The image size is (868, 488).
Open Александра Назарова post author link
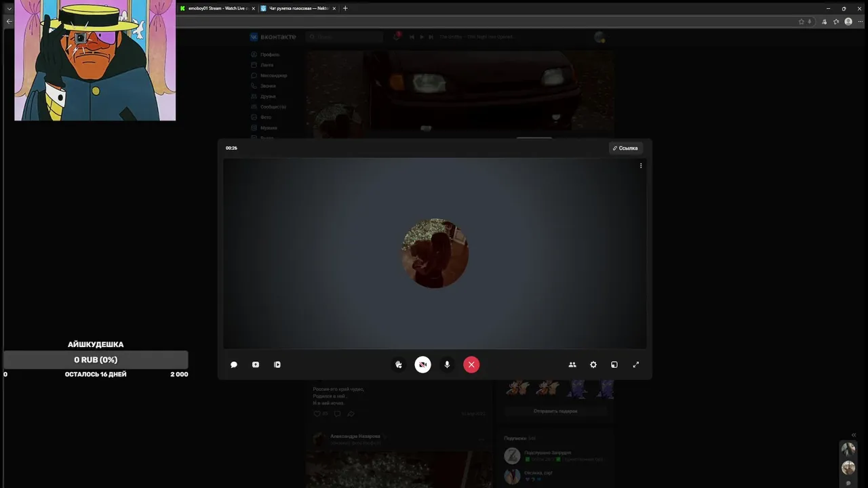[355, 436]
